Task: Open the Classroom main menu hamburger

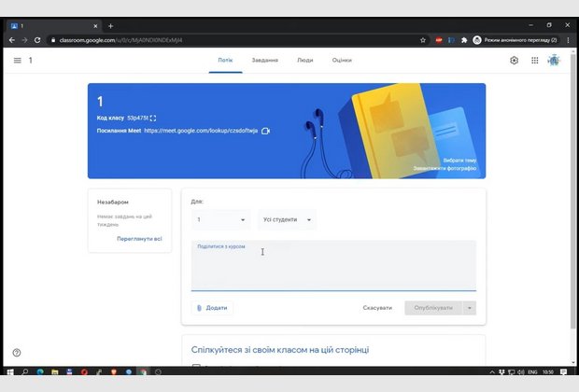Action: point(17,60)
